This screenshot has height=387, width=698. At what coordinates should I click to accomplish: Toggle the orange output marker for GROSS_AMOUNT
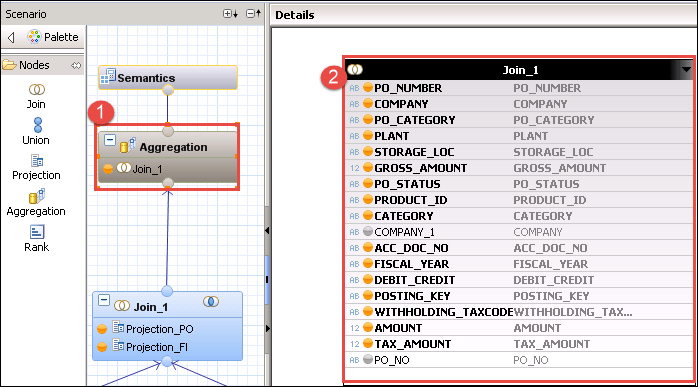point(368,167)
